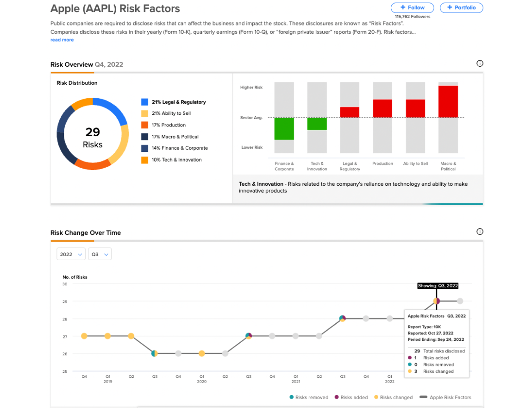
Task: Open the Q3 quarter dropdown
Action: 100,254
